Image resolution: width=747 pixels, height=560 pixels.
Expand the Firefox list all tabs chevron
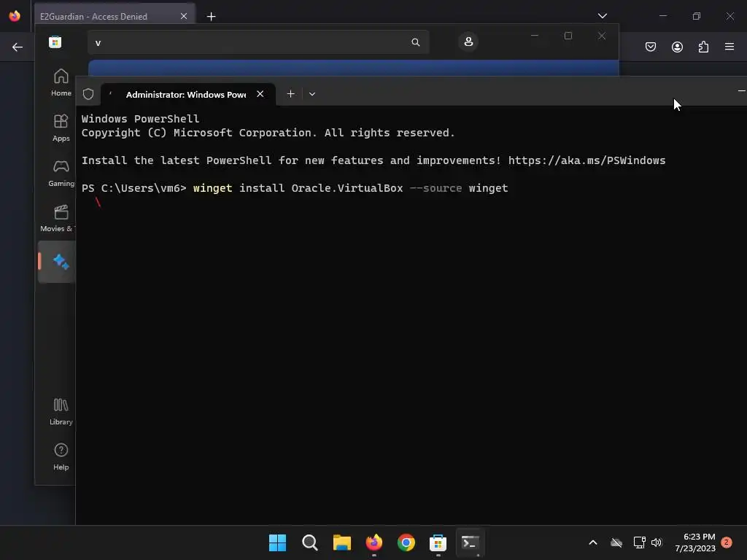(602, 16)
